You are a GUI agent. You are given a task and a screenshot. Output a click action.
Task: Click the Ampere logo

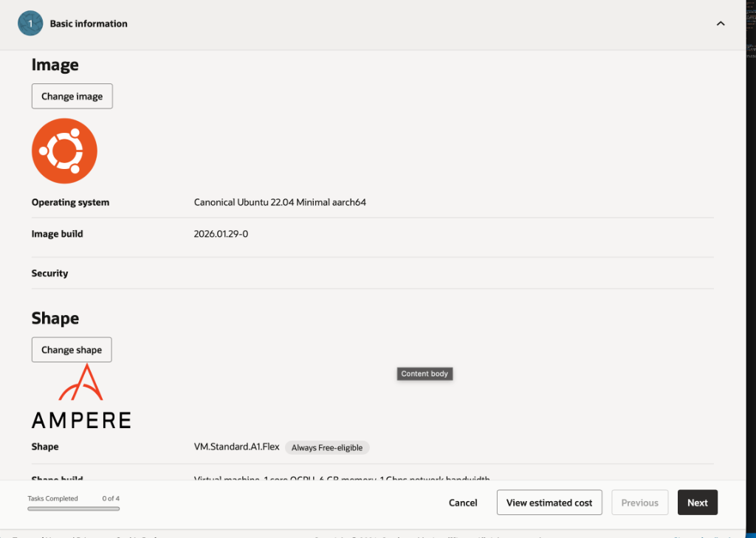(81, 398)
